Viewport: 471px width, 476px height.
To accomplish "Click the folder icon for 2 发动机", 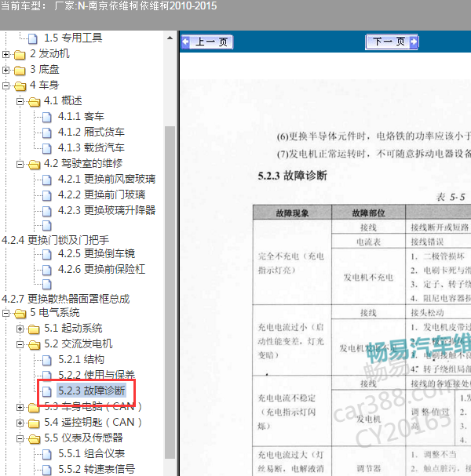I will pyautogui.click(x=20, y=55).
